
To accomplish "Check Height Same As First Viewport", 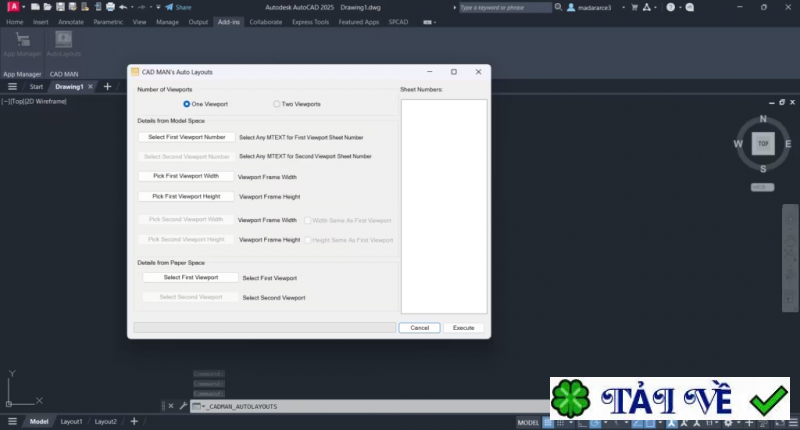I will click(308, 240).
